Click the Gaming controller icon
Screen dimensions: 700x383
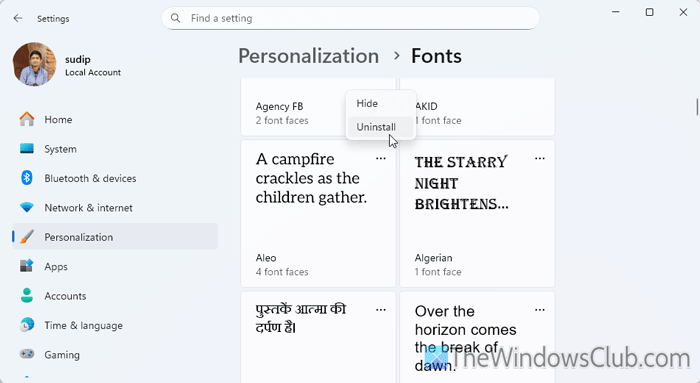[x=27, y=354]
